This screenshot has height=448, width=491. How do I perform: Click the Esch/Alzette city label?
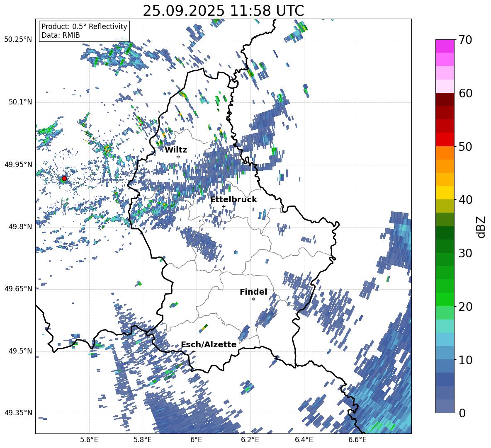pyautogui.click(x=209, y=344)
